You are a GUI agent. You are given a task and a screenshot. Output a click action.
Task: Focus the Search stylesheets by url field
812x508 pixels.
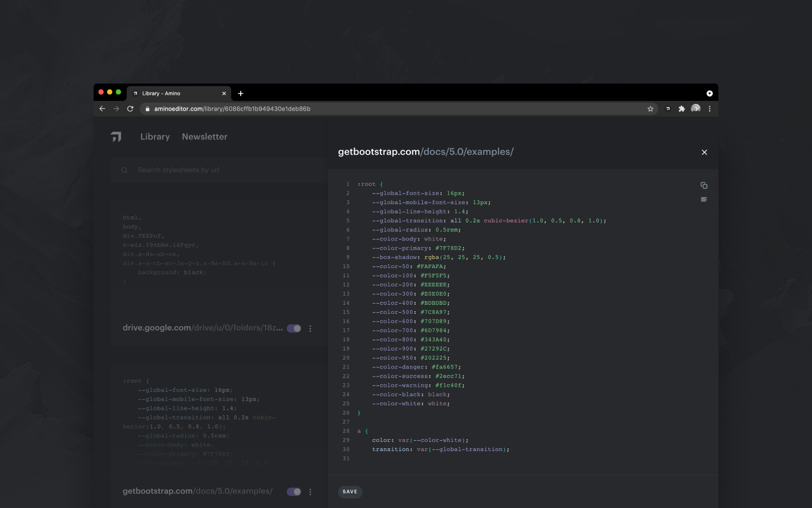pos(220,170)
